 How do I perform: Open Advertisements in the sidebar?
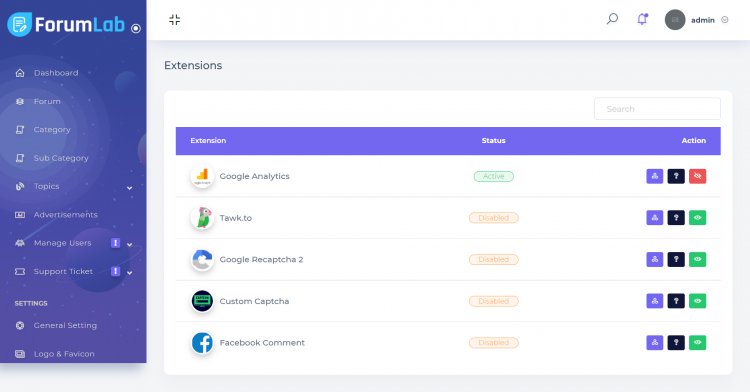[66, 215]
